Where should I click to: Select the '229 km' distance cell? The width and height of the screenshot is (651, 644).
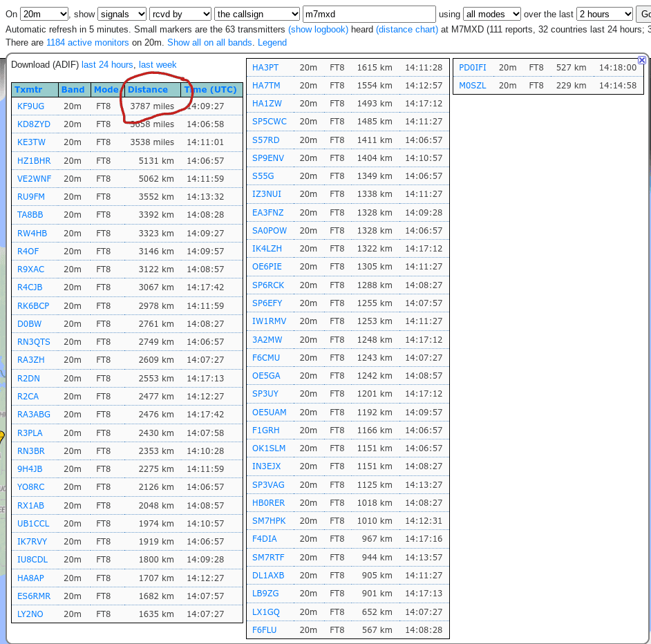coord(572,86)
